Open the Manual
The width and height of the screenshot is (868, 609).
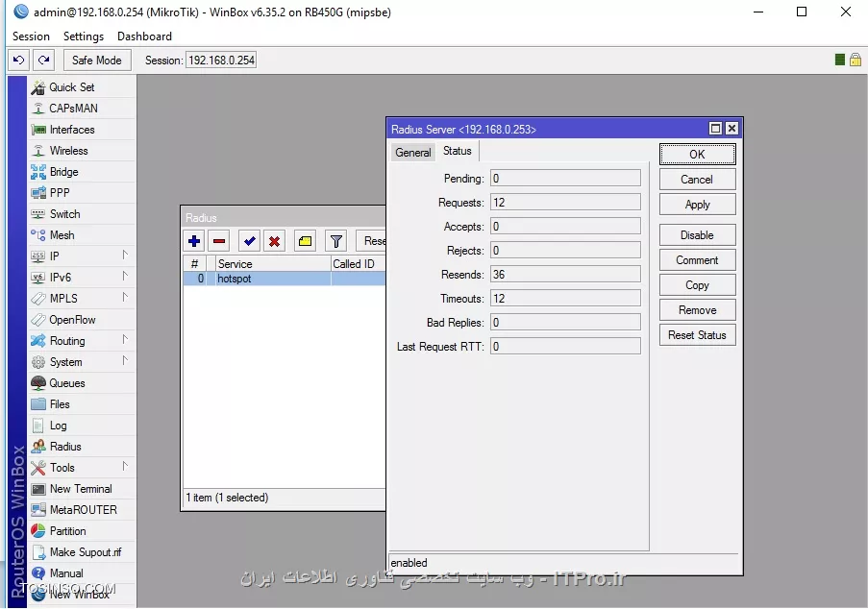81,573
